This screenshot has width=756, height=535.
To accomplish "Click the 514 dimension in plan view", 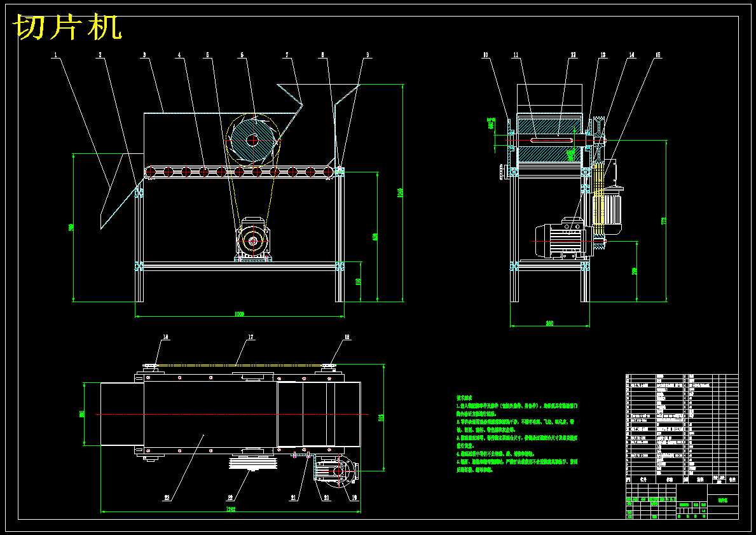I will click(x=380, y=418).
